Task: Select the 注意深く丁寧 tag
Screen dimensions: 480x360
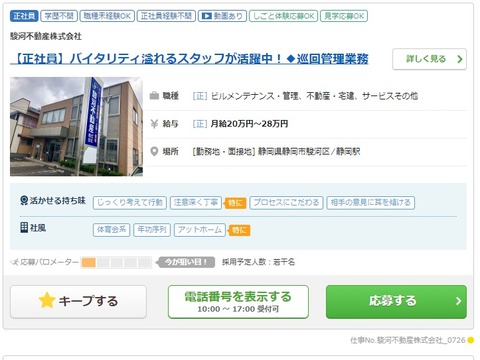Action: [196, 203]
